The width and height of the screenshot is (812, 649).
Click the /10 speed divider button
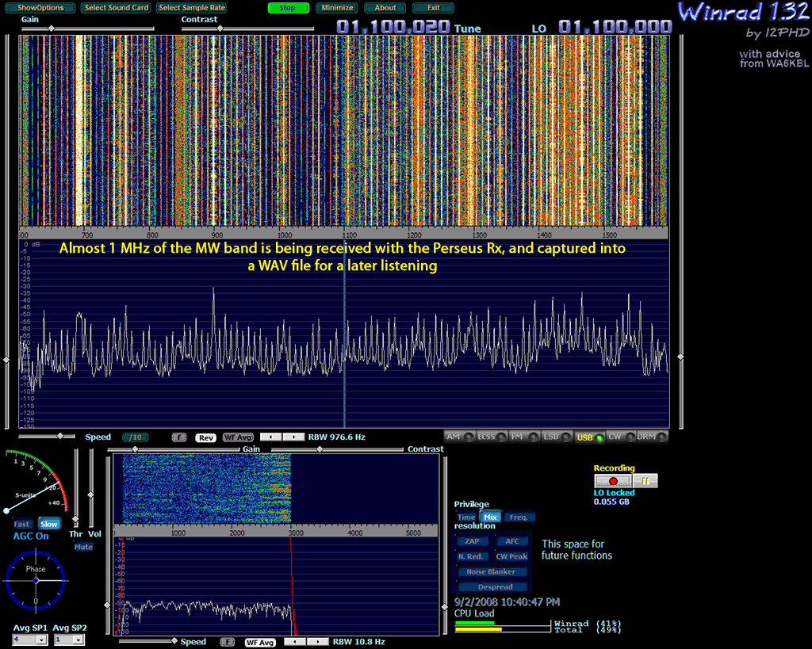[135, 437]
